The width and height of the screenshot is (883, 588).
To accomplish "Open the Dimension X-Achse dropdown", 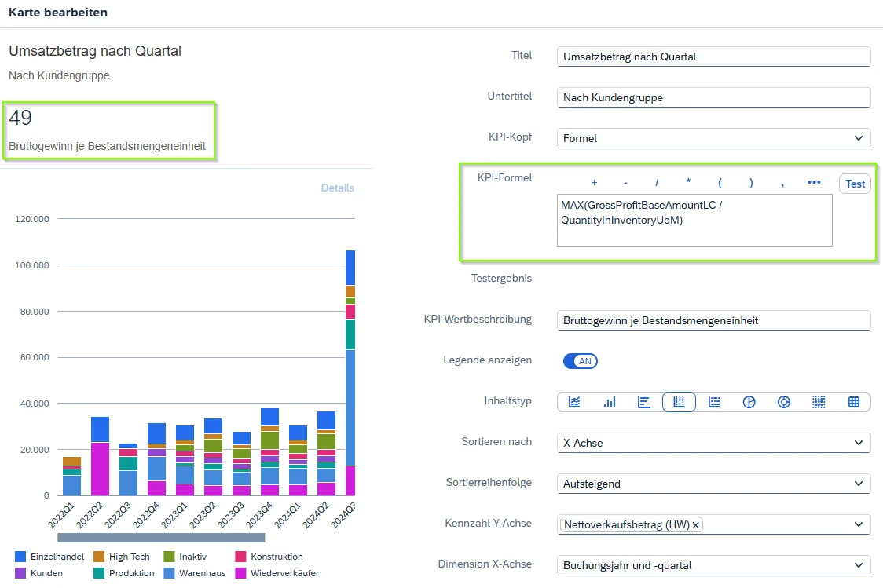I will coord(713,565).
